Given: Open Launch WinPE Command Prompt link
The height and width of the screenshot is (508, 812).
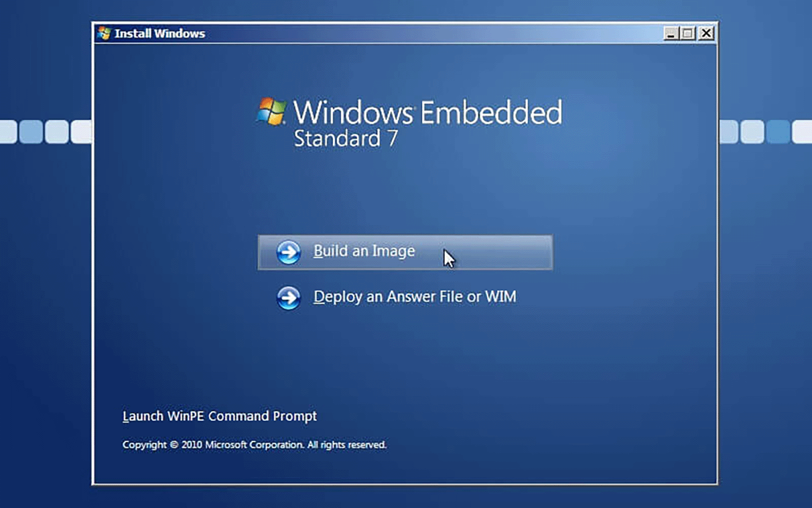Looking at the screenshot, I should coord(219,416).
